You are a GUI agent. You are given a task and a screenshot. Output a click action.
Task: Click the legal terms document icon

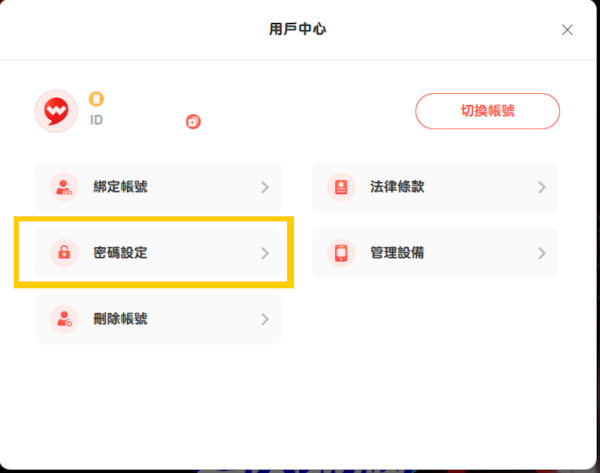pyautogui.click(x=341, y=187)
